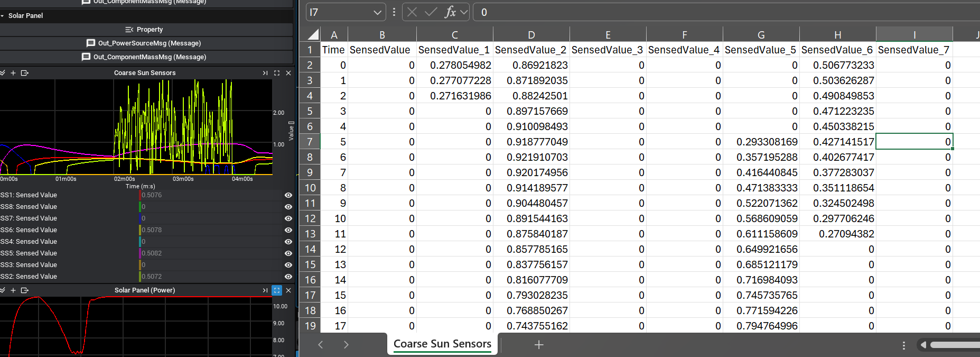Select the Coarse Sun Sensors sheet tab
The height and width of the screenshot is (357, 980).
(442, 344)
